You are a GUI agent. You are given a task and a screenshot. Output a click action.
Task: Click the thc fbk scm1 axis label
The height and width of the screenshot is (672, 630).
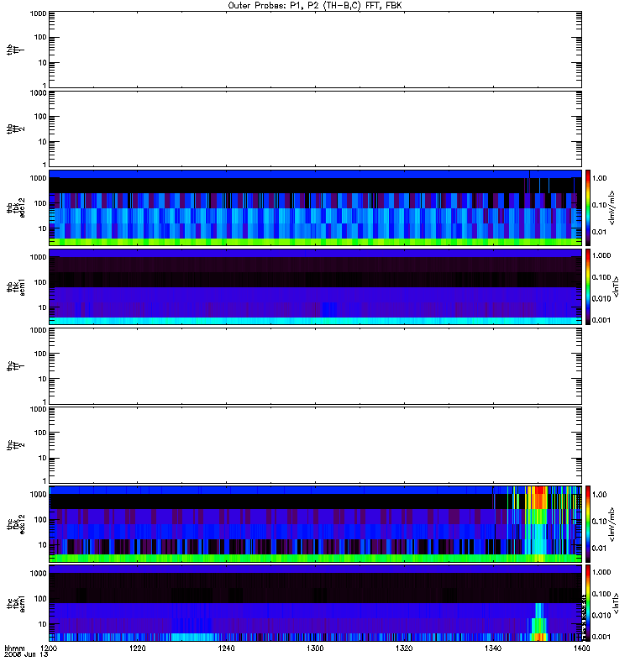click(16, 603)
